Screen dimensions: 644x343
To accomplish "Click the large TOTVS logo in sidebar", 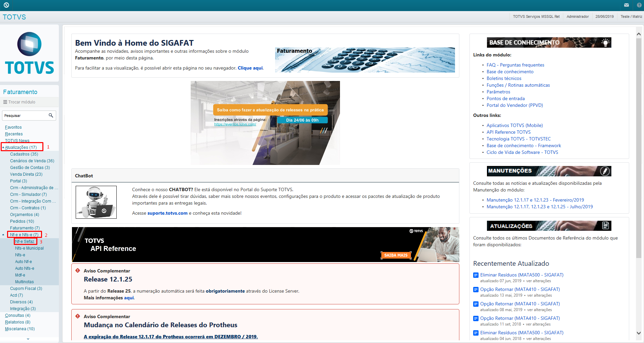I will [x=29, y=53].
